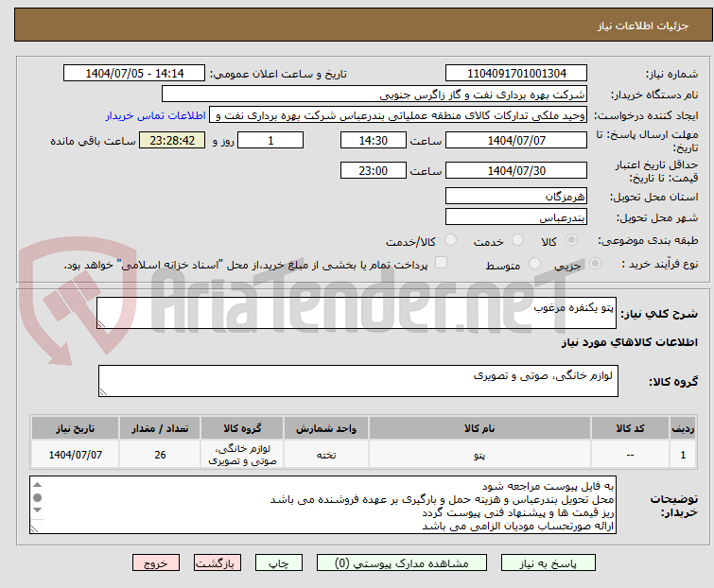Click the unit cell تخته
714x588 pixels.
click(x=326, y=454)
